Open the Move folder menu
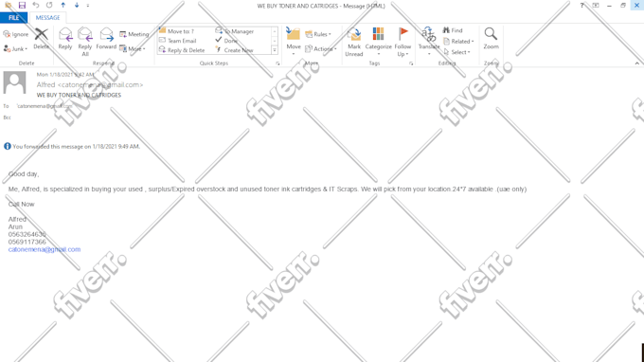The image size is (644, 362). (x=294, y=42)
